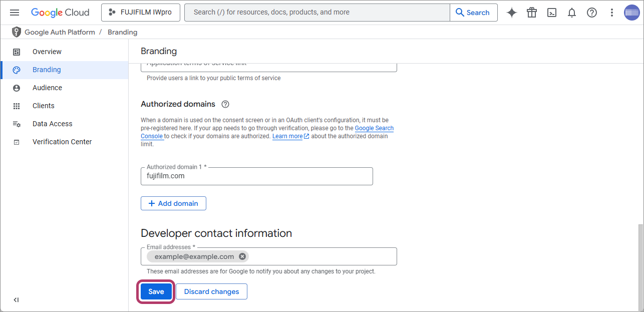Open the gift free trial icon
Image resolution: width=644 pixels, height=312 pixels.
531,13
